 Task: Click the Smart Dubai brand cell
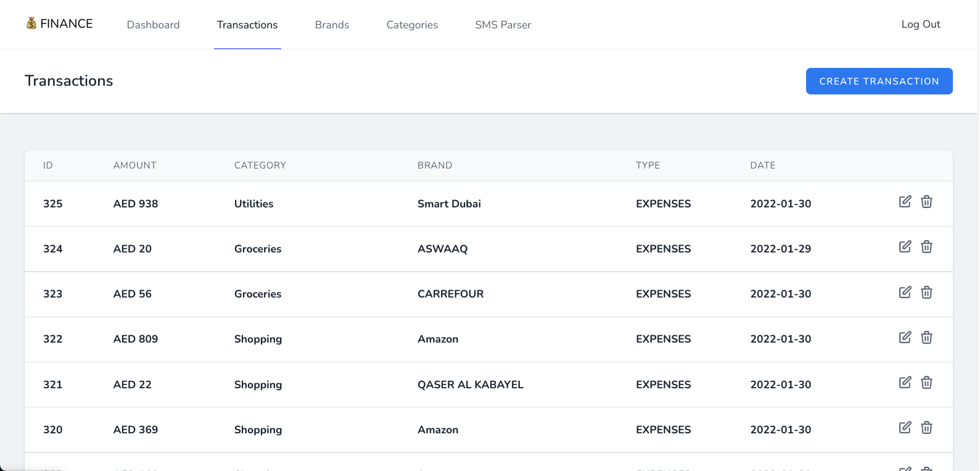(449, 204)
